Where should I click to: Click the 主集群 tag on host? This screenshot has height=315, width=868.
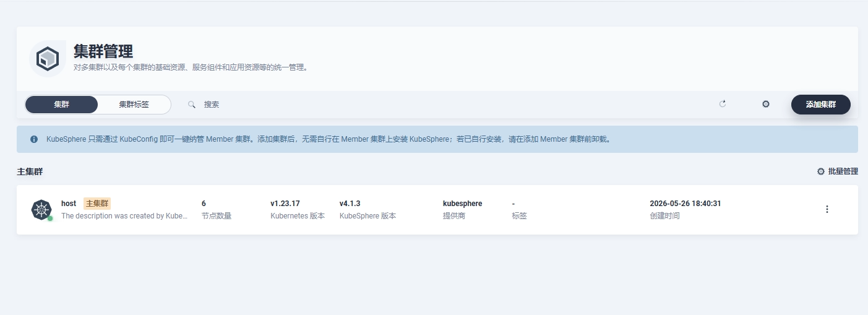[97, 204]
